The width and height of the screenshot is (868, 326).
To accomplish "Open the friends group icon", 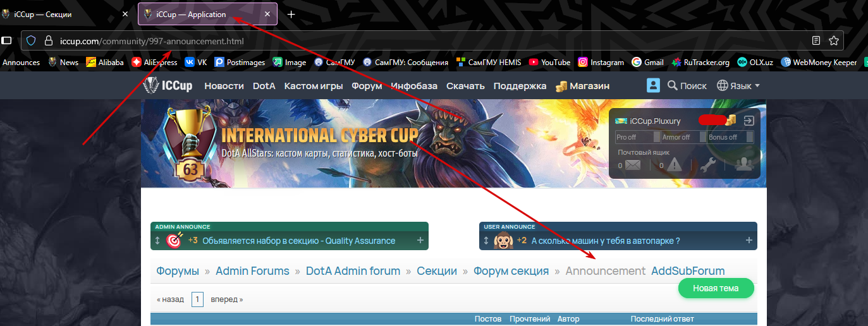I will [x=744, y=164].
